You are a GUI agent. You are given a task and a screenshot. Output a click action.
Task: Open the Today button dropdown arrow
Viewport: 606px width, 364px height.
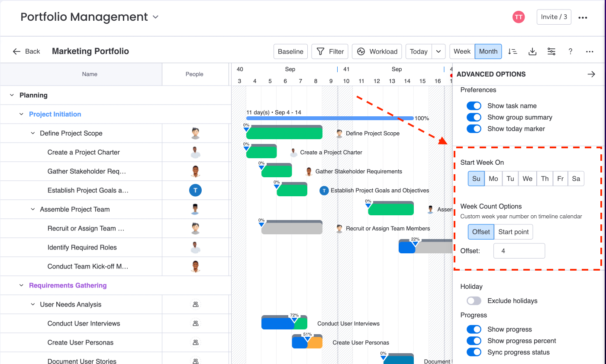(x=438, y=51)
